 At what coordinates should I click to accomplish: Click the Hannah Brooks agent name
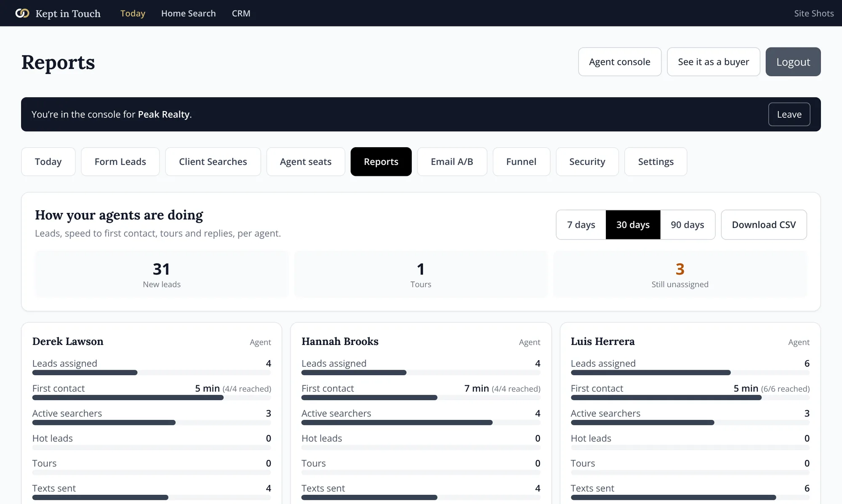point(340,341)
